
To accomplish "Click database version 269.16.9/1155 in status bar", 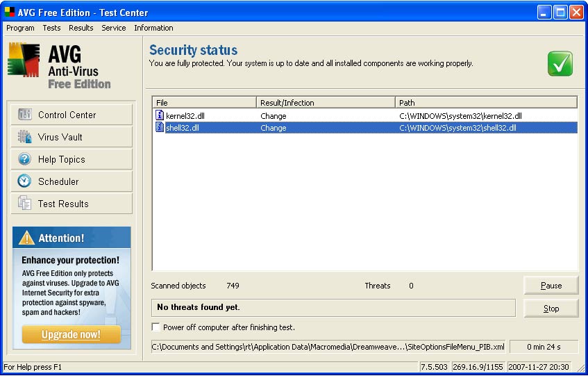I will pyautogui.click(x=478, y=367).
